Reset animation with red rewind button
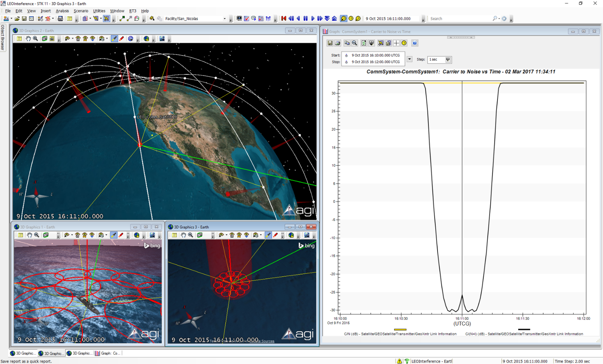Image resolution: width=603 pixels, height=364 pixels. pyautogui.click(x=284, y=18)
